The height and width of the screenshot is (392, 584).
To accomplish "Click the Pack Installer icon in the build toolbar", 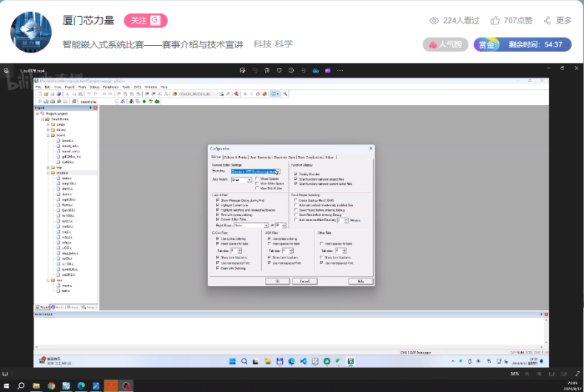I will tap(157, 101).
